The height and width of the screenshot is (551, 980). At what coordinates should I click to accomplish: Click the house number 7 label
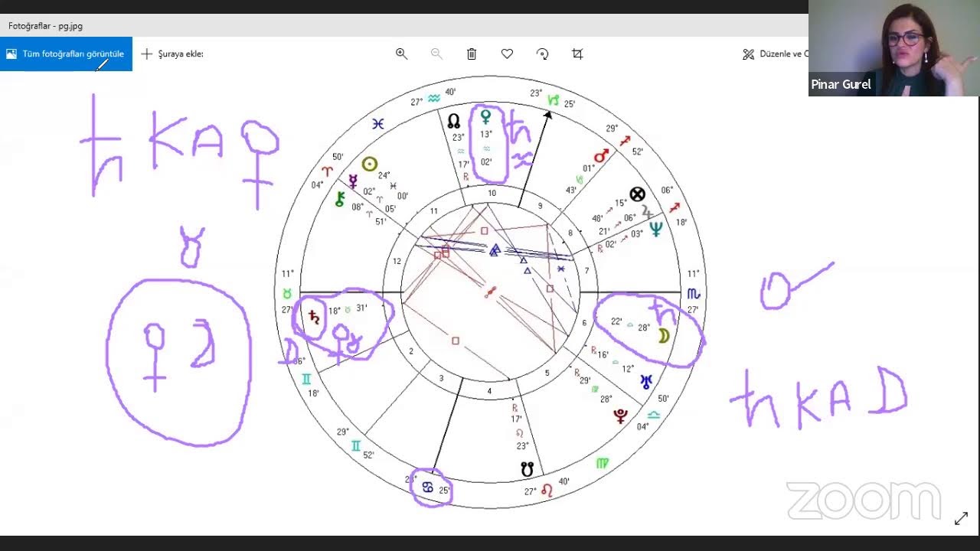(x=586, y=271)
